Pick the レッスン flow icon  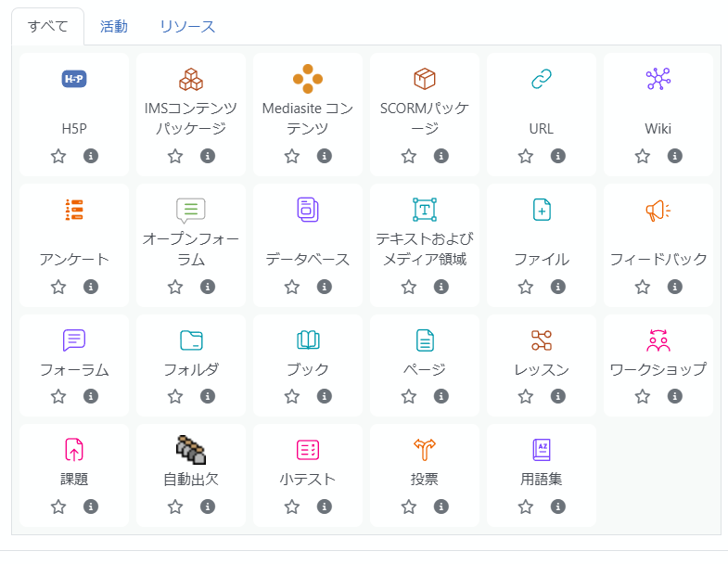542,340
